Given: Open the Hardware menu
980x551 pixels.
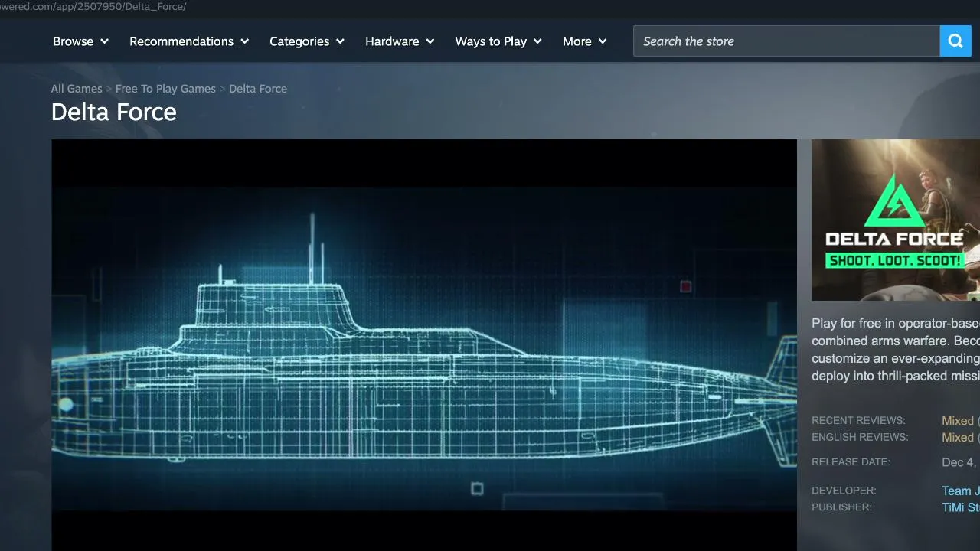Looking at the screenshot, I should click(x=400, y=41).
